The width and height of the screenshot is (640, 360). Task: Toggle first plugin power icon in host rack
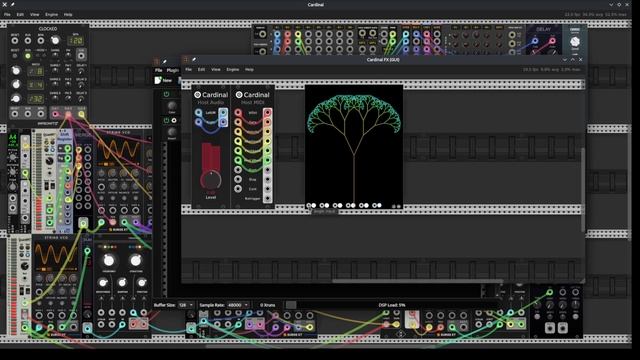coord(166,94)
